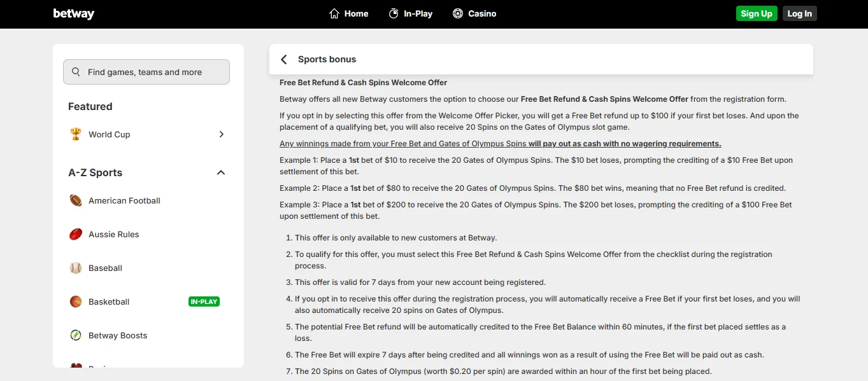Click the In-Play stopwatch icon
Image resolution: width=868 pixels, height=381 pixels.
pyautogui.click(x=394, y=13)
